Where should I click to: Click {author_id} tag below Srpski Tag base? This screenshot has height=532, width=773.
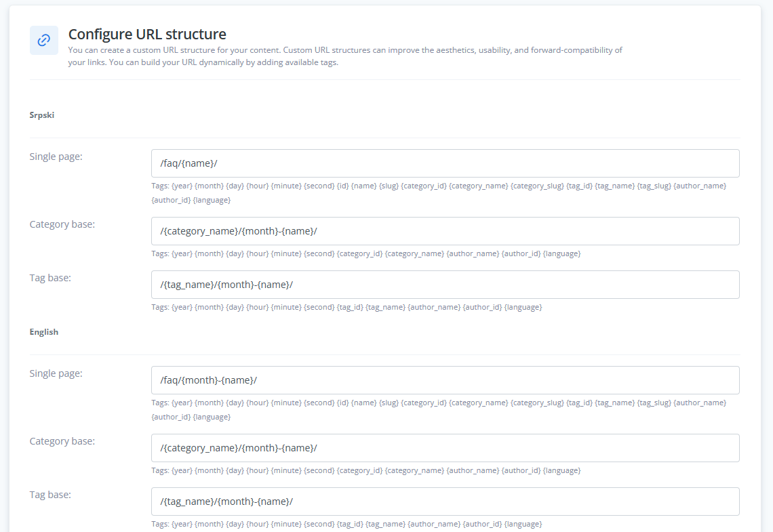coord(482,308)
